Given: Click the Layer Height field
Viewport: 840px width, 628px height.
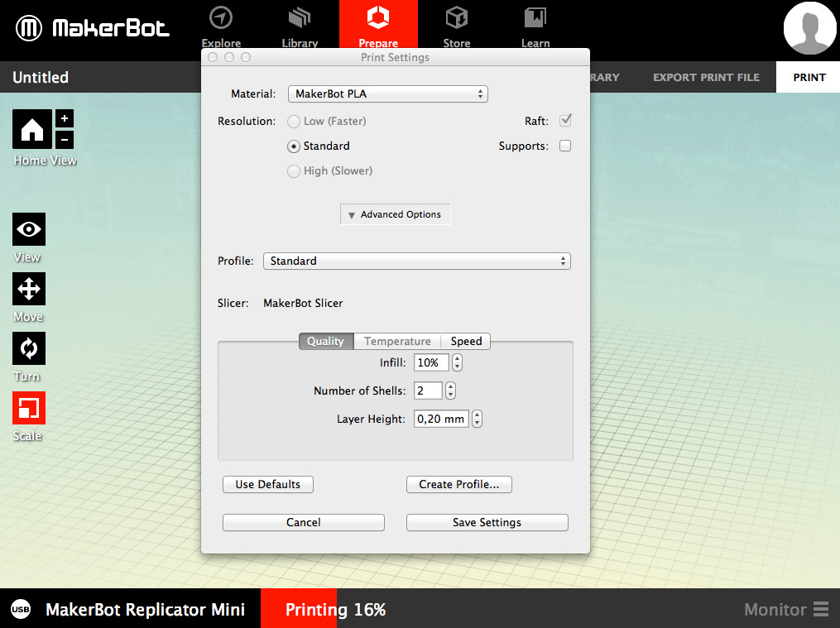Looking at the screenshot, I should [441, 419].
